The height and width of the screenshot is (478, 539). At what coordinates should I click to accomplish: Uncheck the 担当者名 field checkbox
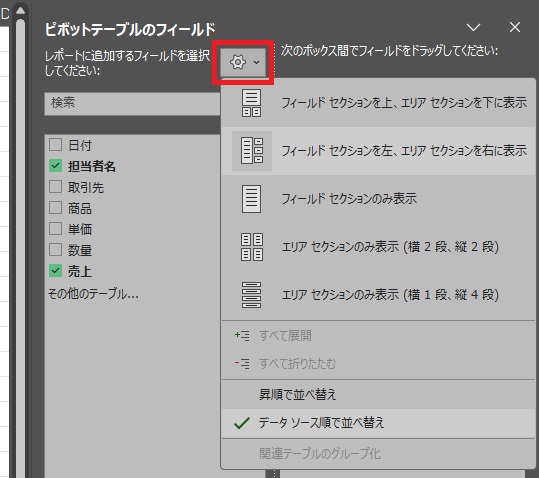tap(55, 166)
